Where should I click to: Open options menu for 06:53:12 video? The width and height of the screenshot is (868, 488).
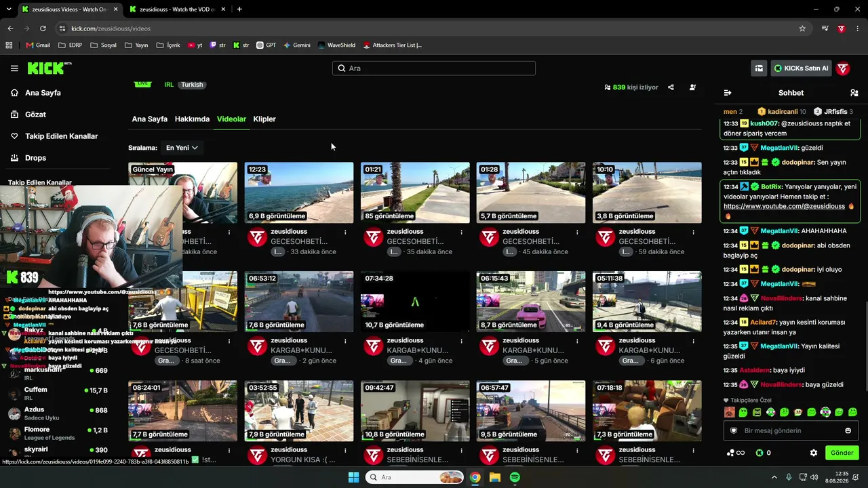pos(345,341)
